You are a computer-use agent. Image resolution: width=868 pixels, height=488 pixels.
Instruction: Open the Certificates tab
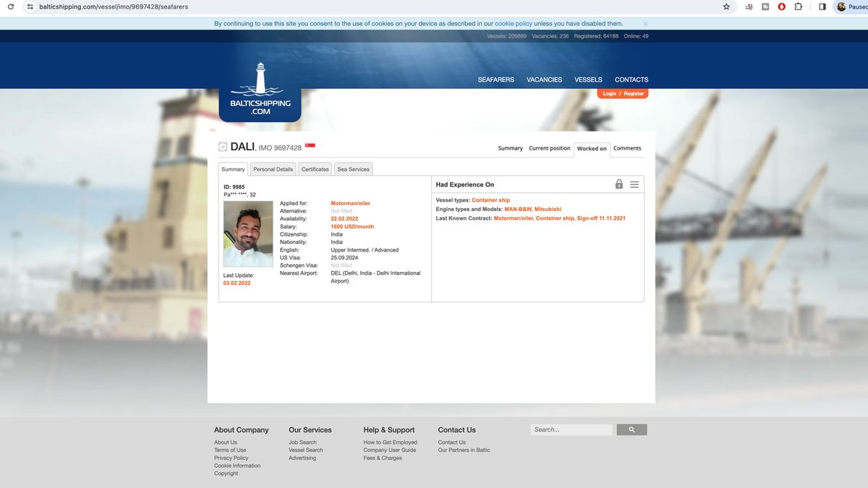tap(315, 169)
